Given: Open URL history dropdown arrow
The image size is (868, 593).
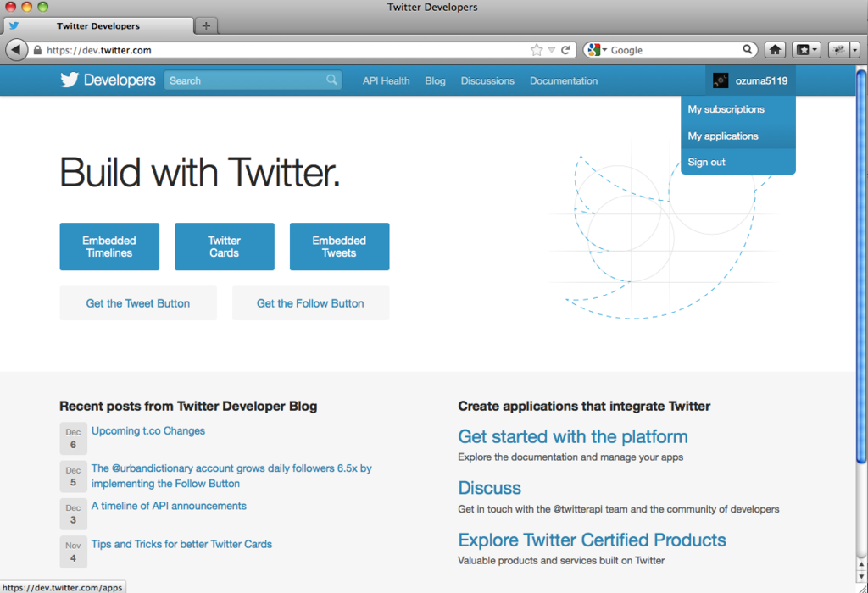Looking at the screenshot, I should click(551, 50).
